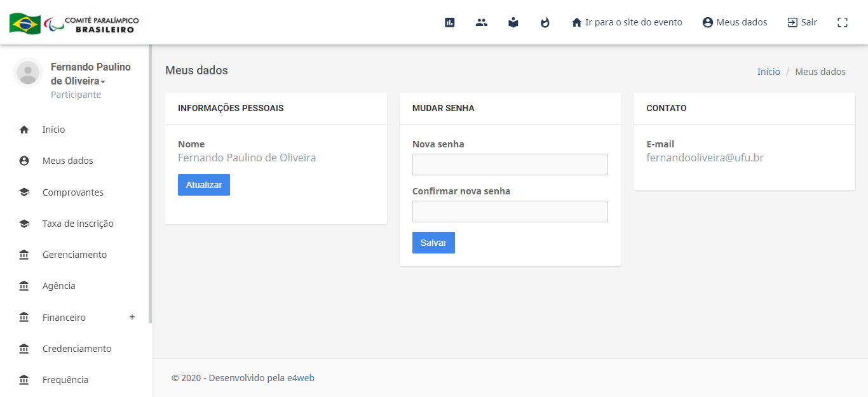Focus the Nova senha input field
Screen dimensions: 868x397
510,165
